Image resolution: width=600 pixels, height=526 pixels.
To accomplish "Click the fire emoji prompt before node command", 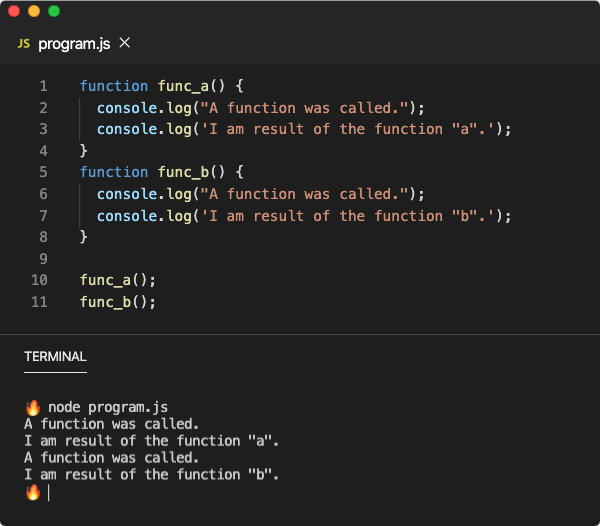I will [33, 408].
